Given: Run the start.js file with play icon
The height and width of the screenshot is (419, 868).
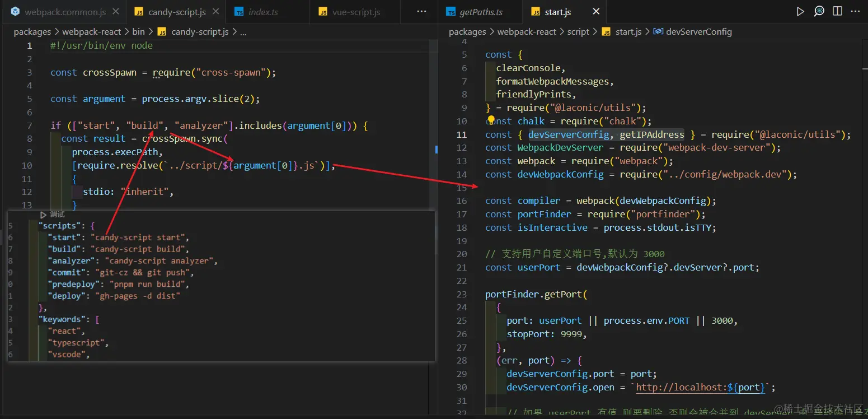Looking at the screenshot, I should click(x=800, y=11).
